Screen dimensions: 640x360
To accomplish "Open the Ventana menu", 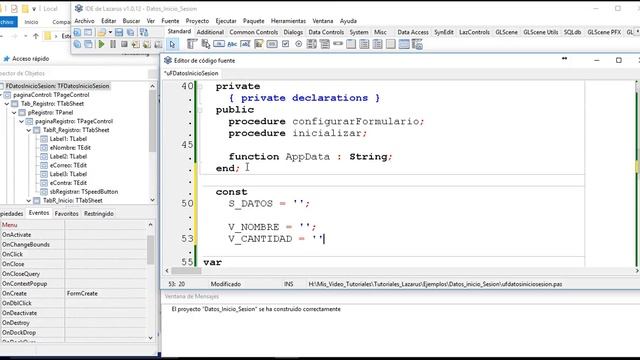I will tap(323, 21).
